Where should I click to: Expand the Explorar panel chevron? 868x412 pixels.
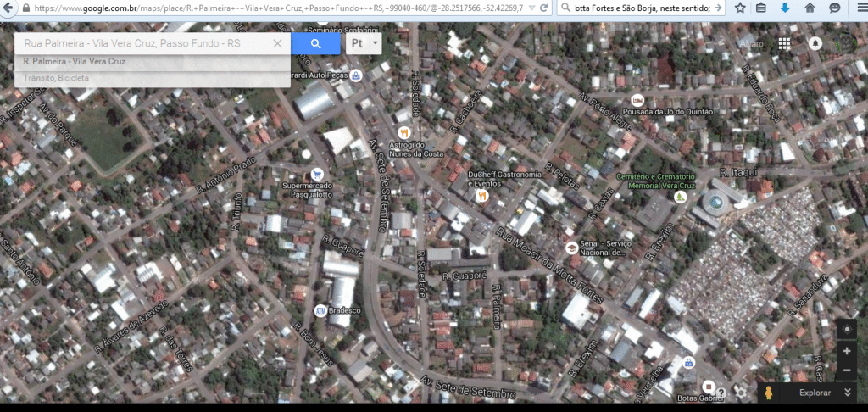coord(848,393)
